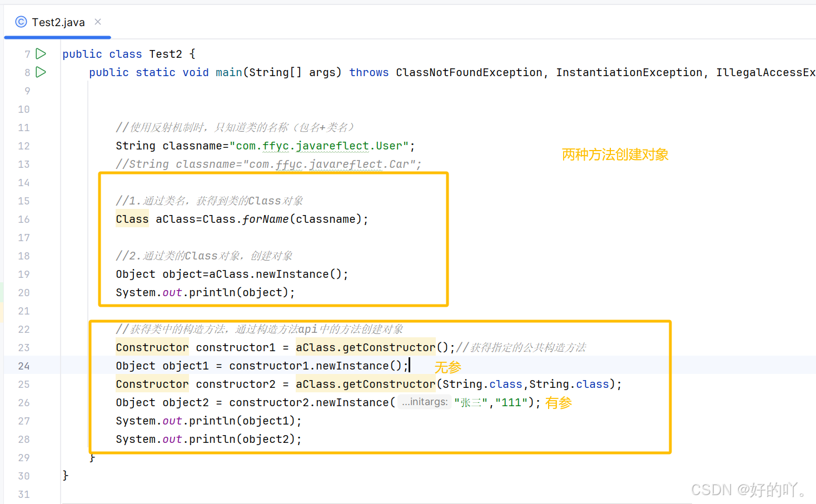Click aClass.getConstructor on line 23

point(366,348)
